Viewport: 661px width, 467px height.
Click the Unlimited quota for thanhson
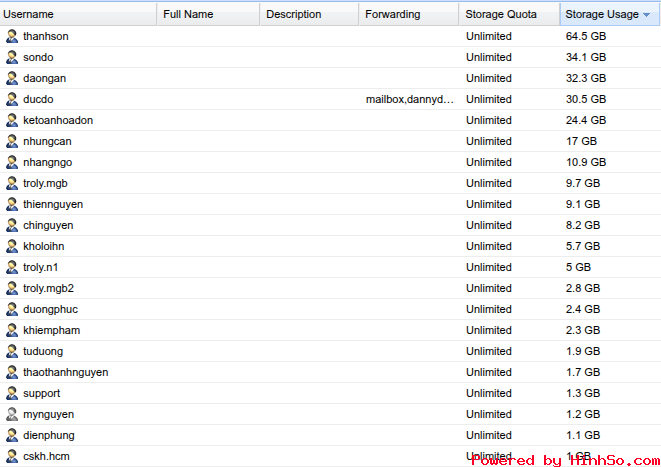tap(489, 36)
